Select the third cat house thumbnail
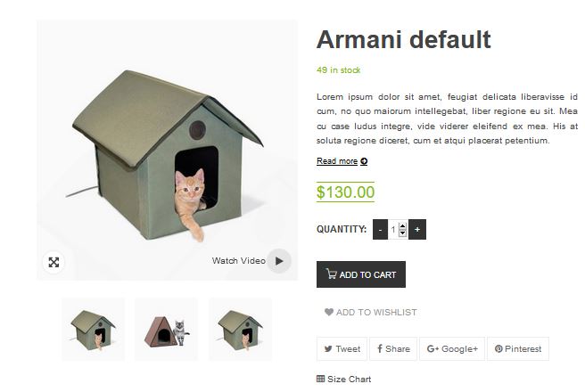 click(x=240, y=330)
